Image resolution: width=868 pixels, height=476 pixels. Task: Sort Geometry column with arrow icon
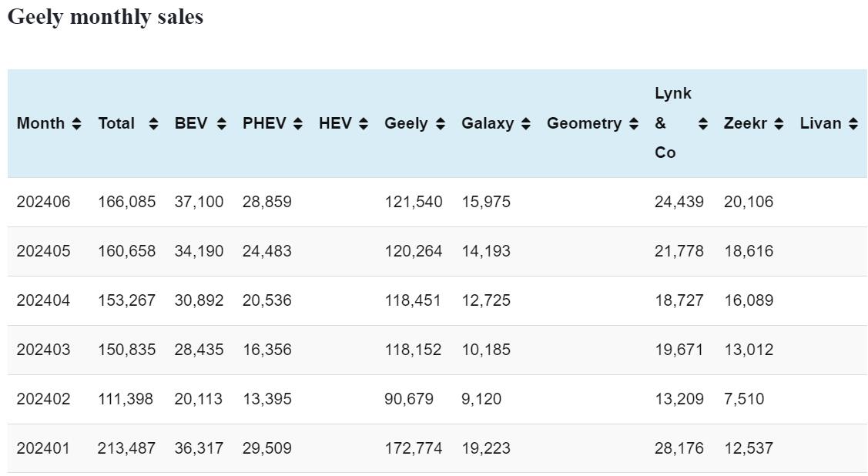633,123
